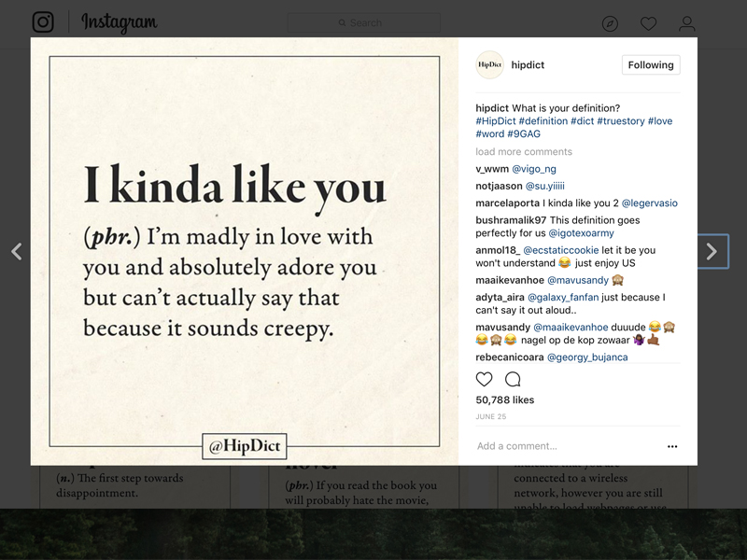Click the Add a comment field
Image resolution: width=747 pixels, height=560 pixels.
(x=567, y=446)
